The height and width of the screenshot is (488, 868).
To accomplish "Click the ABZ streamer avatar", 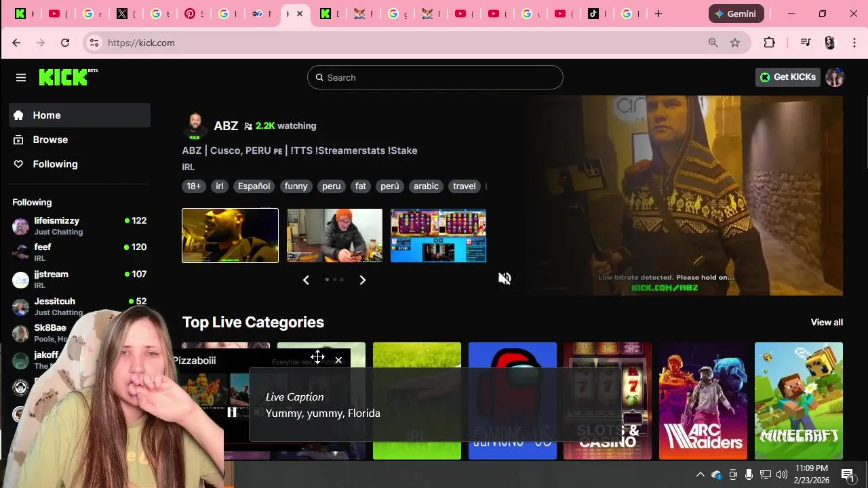I will pos(195,126).
